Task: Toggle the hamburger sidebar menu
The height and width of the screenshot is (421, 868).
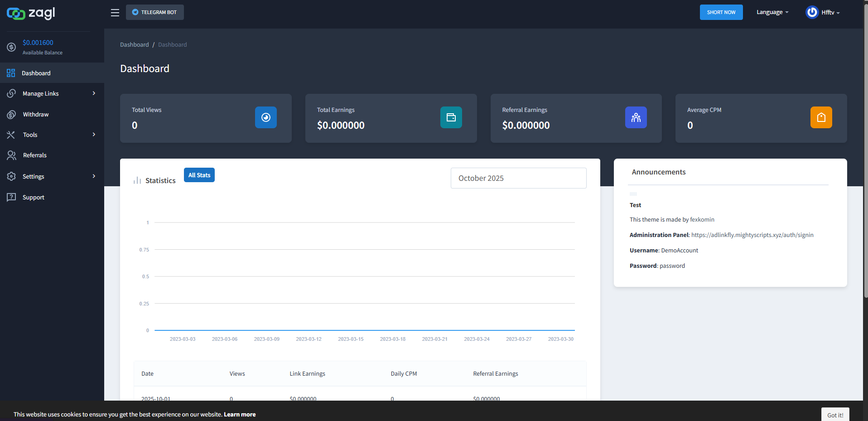Action: pos(115,13)
